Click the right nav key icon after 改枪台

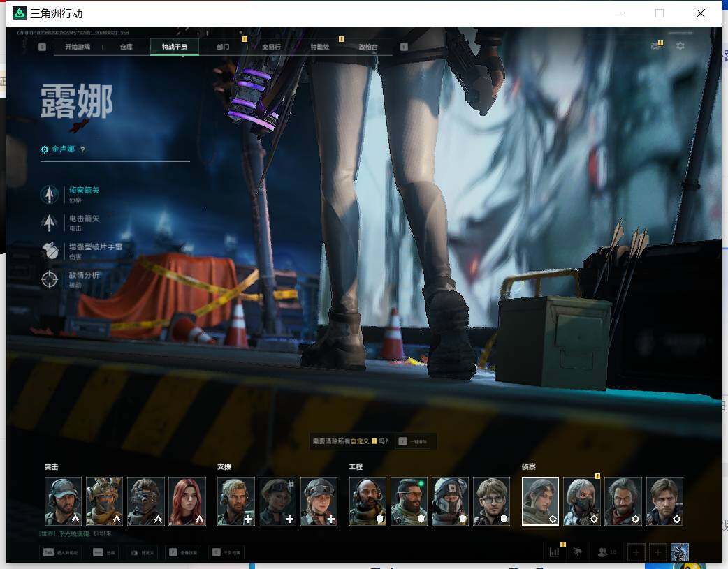pos(404,47)
